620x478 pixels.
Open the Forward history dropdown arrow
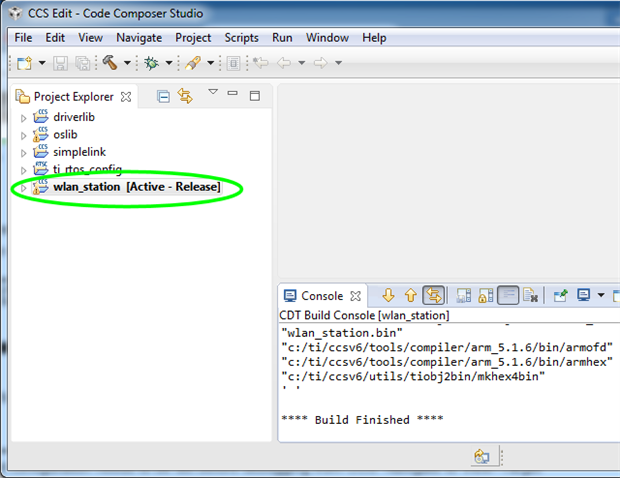[338, 63]
